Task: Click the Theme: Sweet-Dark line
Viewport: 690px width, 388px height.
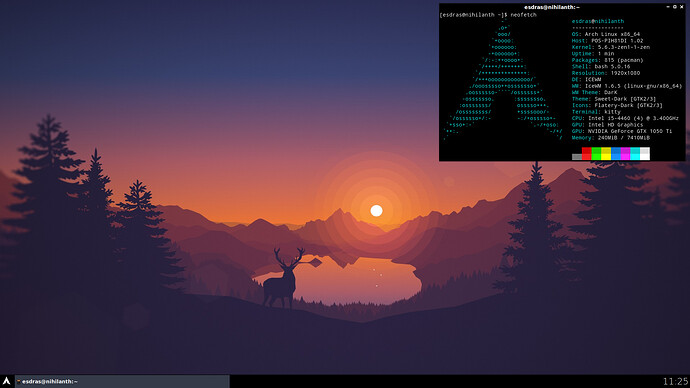Action: pos(613,99)
